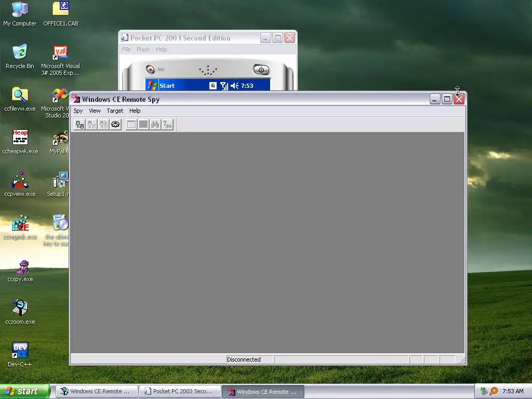Viewport: 532px width, 399px height.
Task: Switch to first Windows CE Remote taskbar button
Action: click(96, 391)
